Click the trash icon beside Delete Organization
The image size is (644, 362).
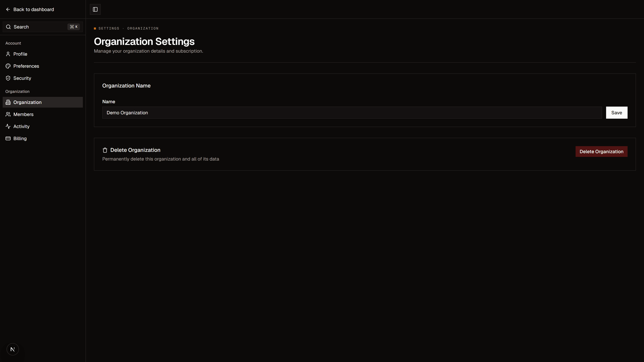tap(105, 150)
